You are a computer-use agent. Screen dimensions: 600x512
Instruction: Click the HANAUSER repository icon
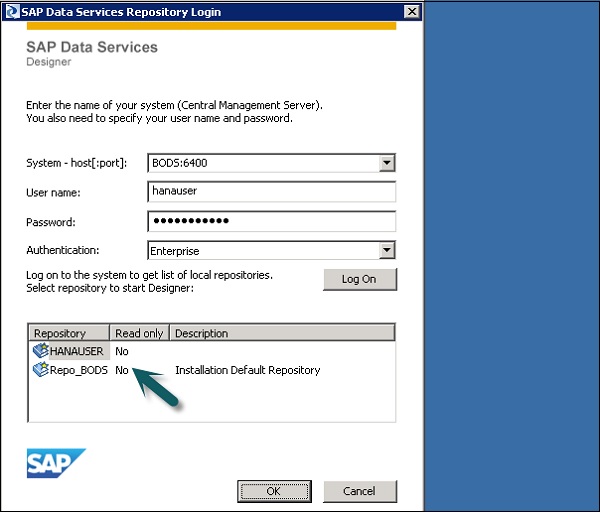[x=41, y=351]
